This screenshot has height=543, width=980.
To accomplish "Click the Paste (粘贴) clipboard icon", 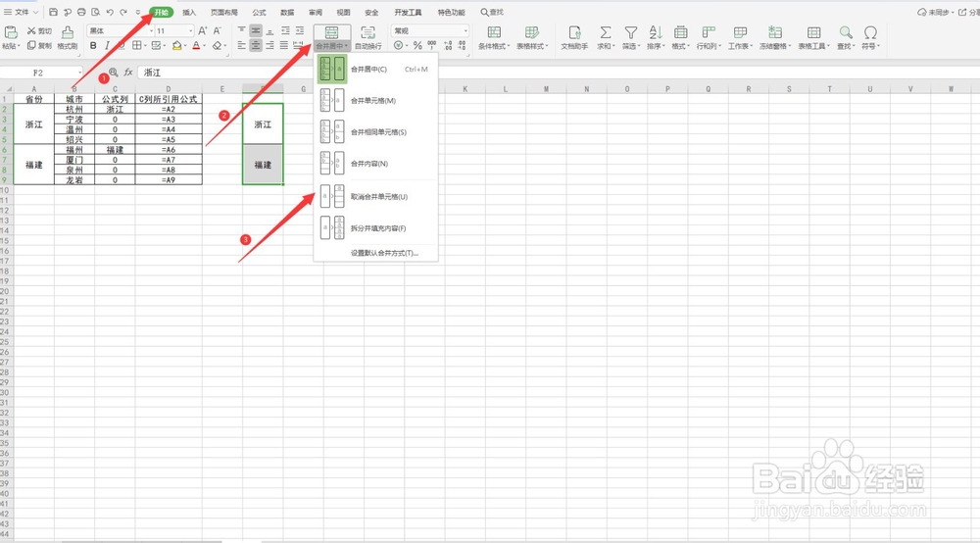I will point(11,32).
